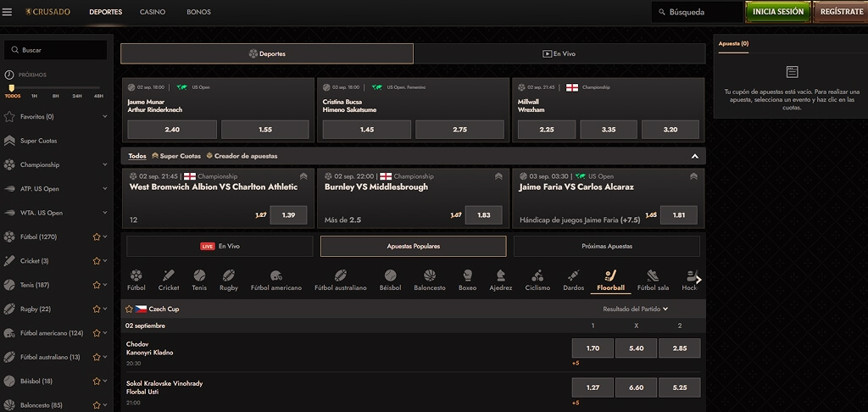
Task: Advance sports carousel with right arrow
Action: 698,280
